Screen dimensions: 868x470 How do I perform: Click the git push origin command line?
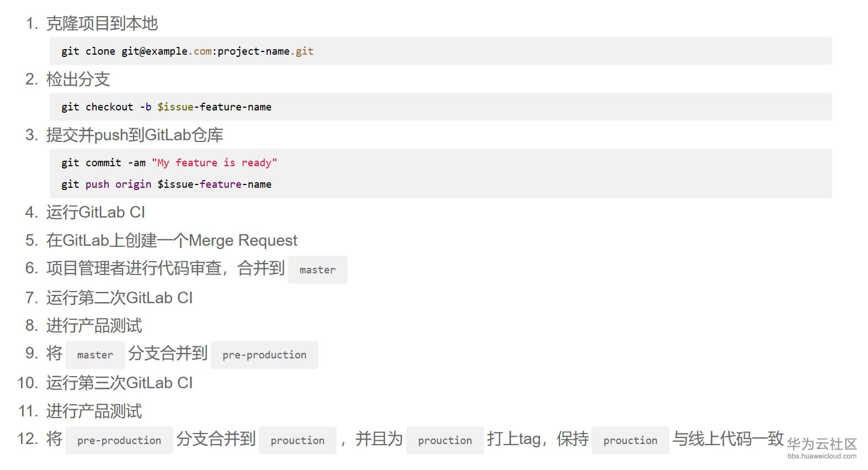(166, 184)
